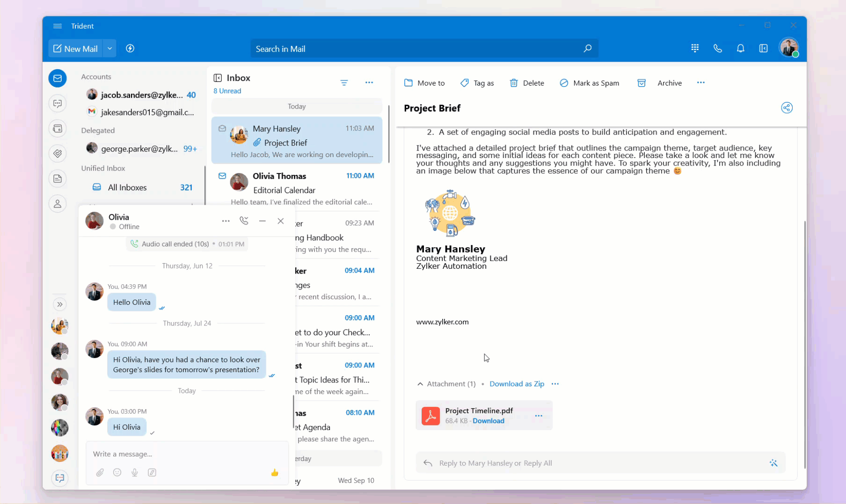Open the delegated george.parker account
This screenshot has height=504, width=846.
[141, 149]
